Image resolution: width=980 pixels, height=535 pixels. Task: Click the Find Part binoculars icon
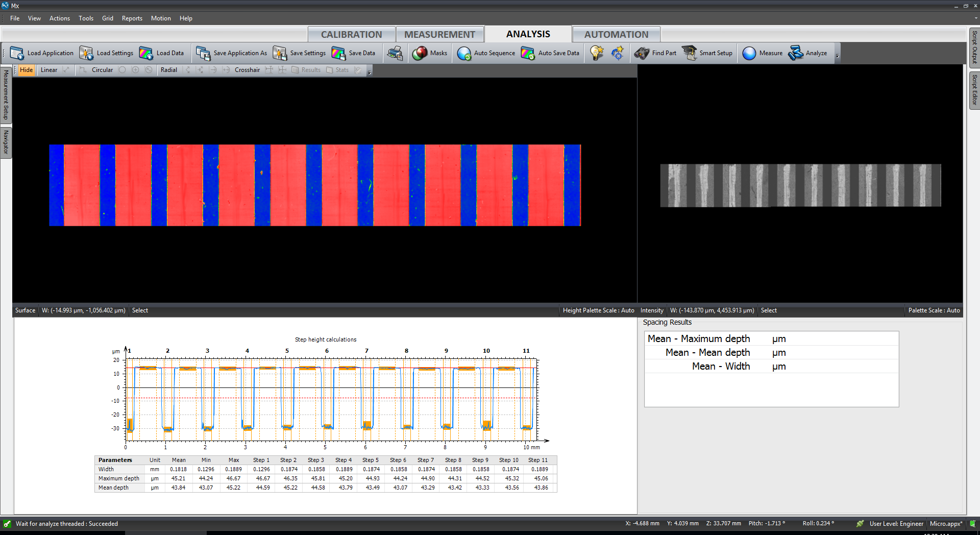642,53
